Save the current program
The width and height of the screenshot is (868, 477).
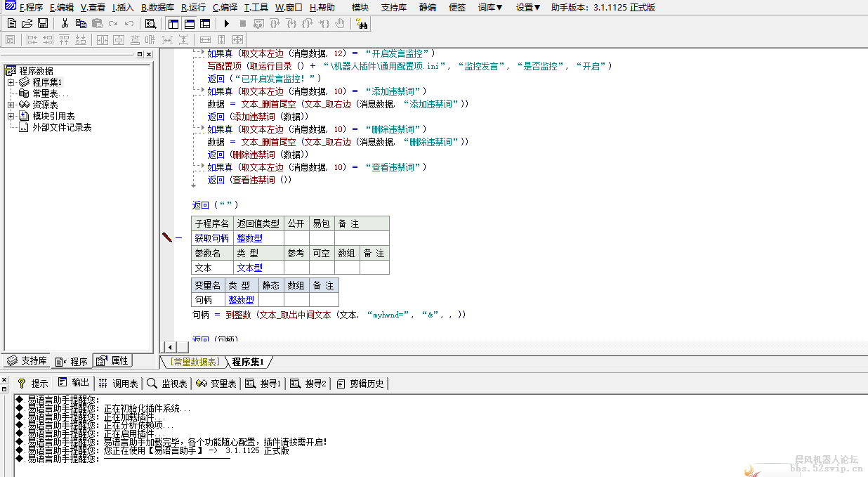click(43, 23)
